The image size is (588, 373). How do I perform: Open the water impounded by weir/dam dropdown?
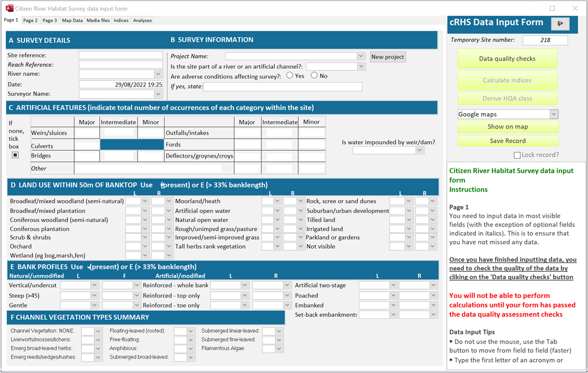pos(420,150)
